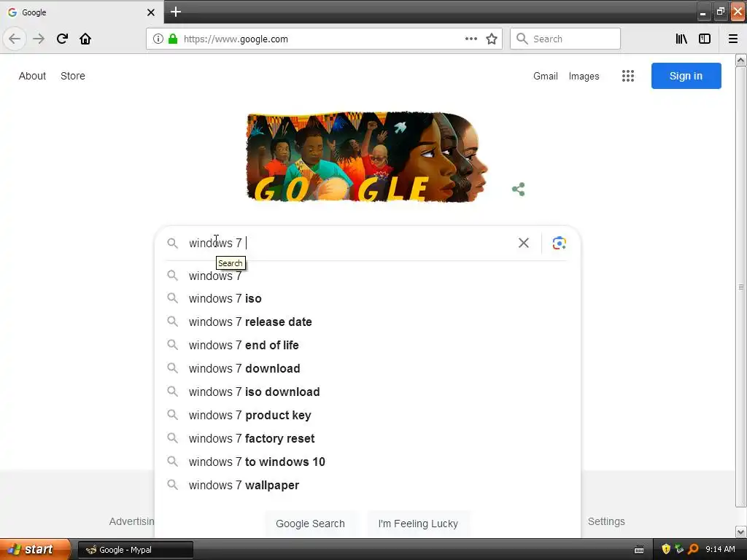Image resolution: width=747 pixels, height=560 pixels.
Task: Share the Google Doodle
Action: [x=519, y=189]
